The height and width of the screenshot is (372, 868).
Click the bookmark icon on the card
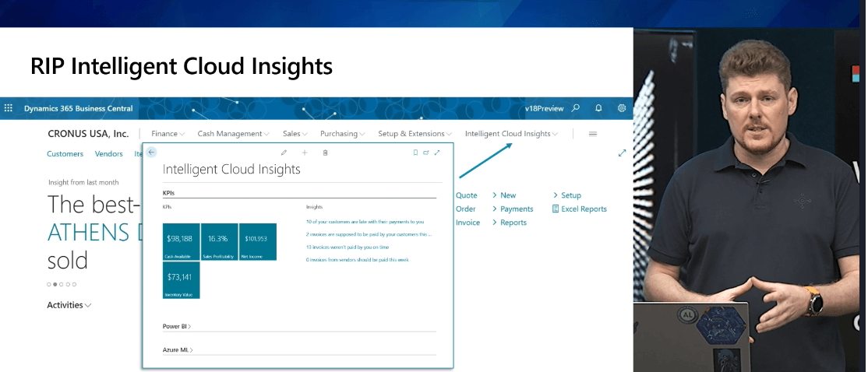tap(416, 153)
